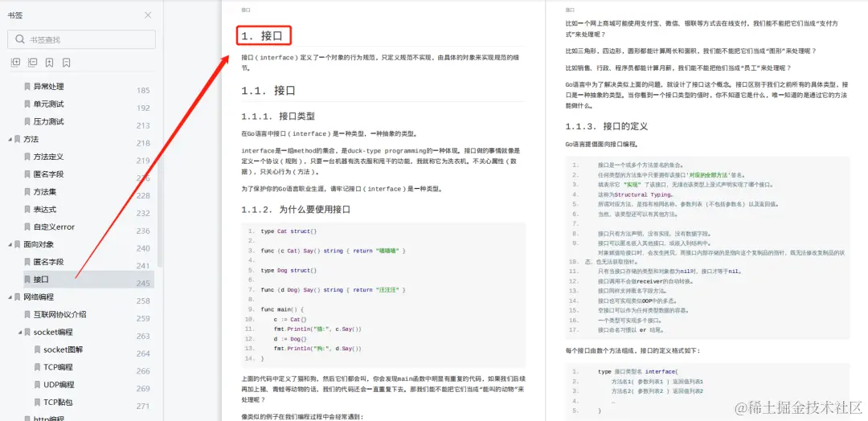868x421 pixels.
Task: Expand all bookmarks with the plus-box icon
Action: point(15,63)
